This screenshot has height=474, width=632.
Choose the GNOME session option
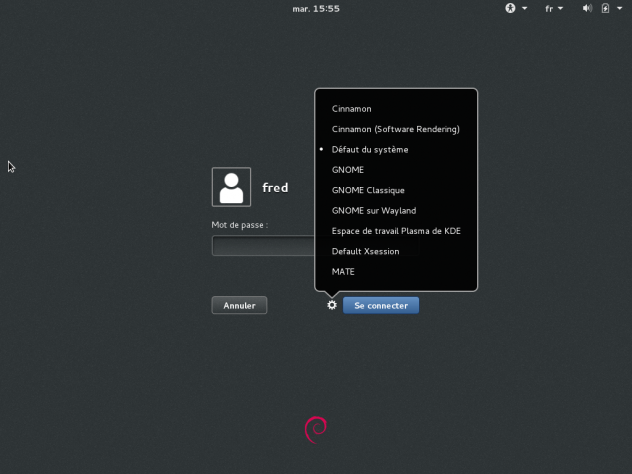point(348,170)
